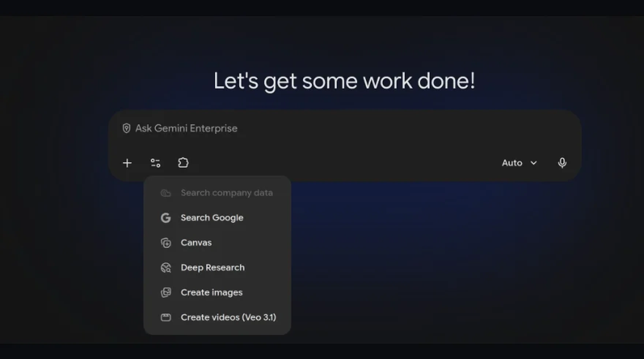
Task: Open the connectors puzzle-piece icon
Action: point(183,163)
